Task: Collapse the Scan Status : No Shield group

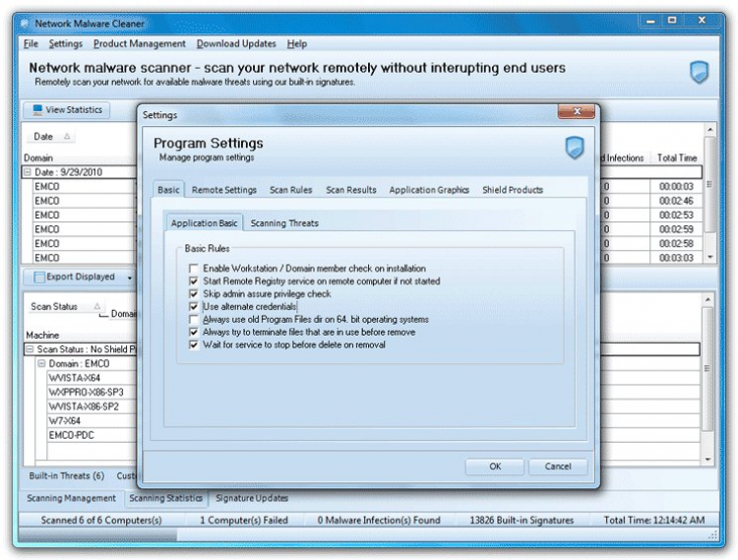Action: [31, 349]
